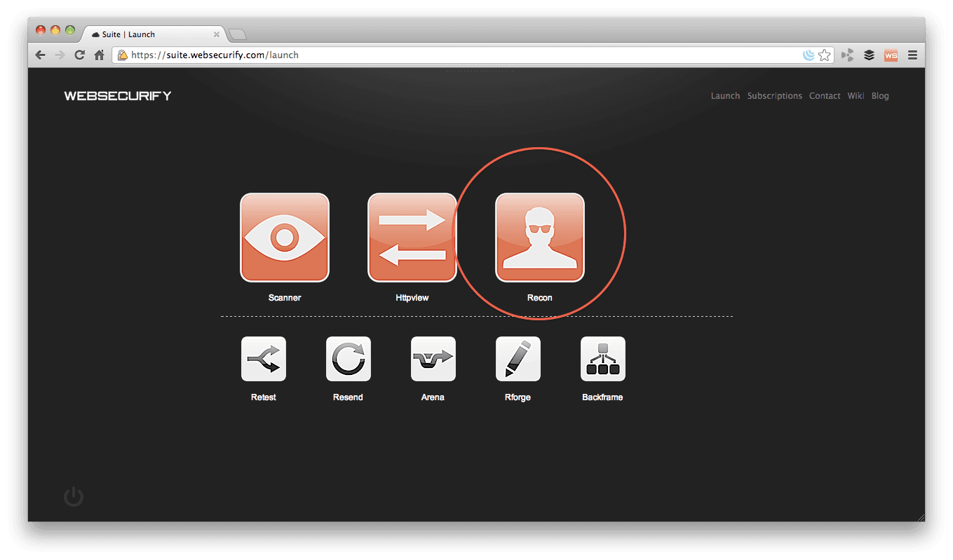Open a new browser tab
The image size is (953, 560).
(238, 34)
